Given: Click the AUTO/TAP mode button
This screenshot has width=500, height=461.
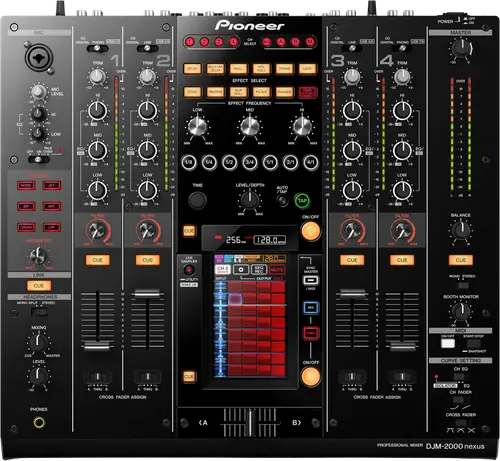Looking at the screenshot, I should coord(283,201).
